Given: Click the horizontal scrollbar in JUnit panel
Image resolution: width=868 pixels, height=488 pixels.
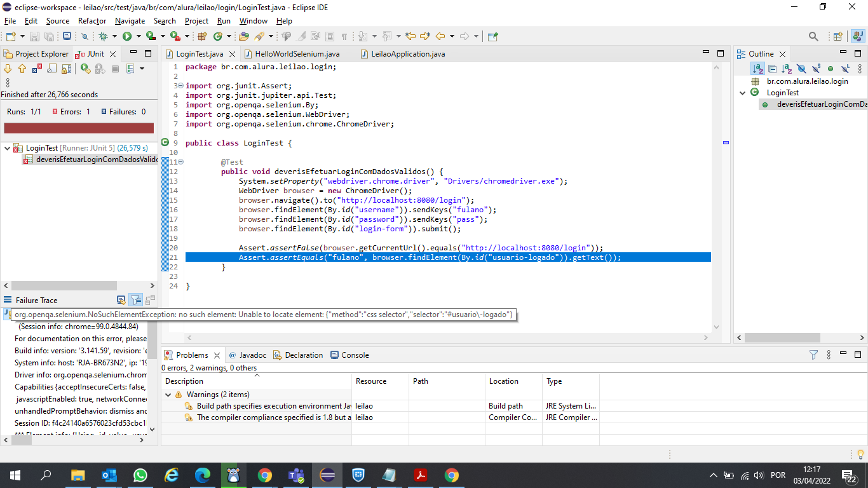Looking at the screenshot, I should coord(64,286).
